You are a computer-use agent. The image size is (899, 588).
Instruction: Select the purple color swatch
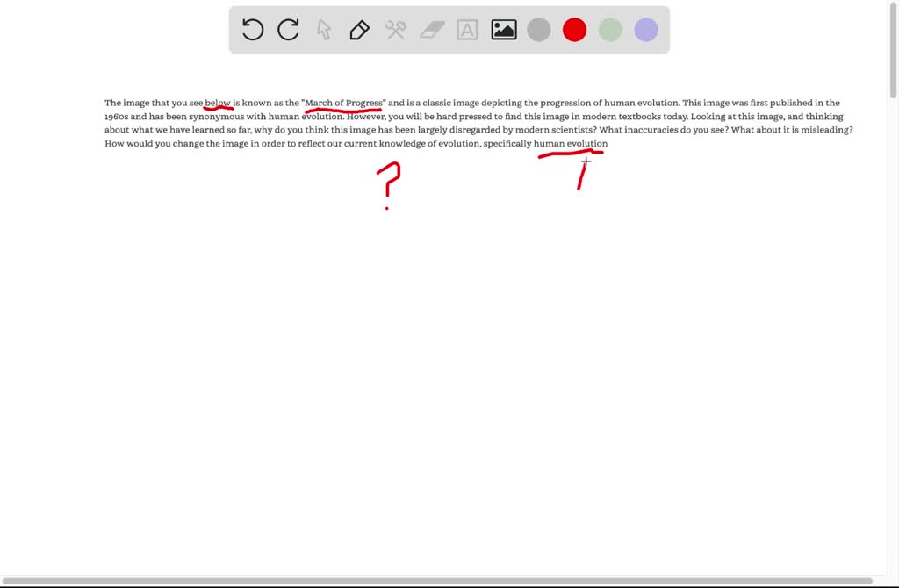645,29
